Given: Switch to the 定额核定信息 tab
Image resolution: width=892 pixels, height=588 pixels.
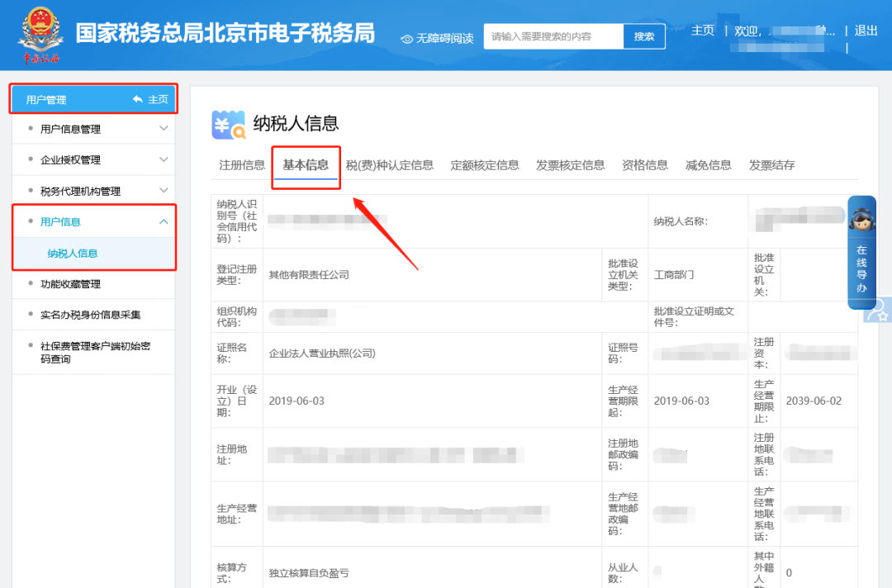Looking at the screenshot, I should 485,165.
